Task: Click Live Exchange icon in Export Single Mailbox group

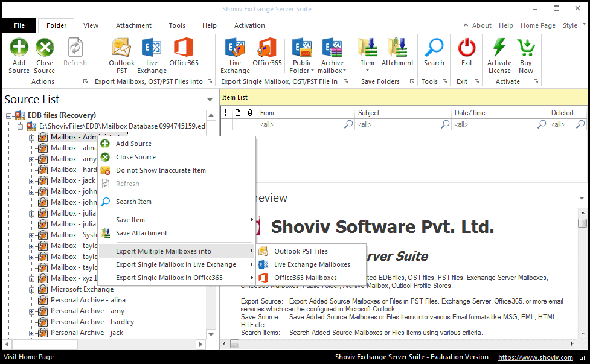Action: [235, 47]
